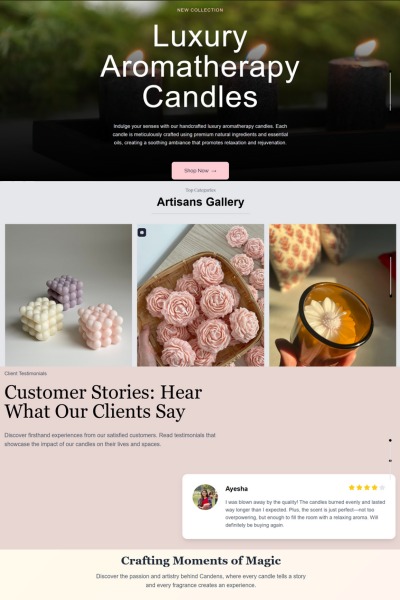
Task: Click Ayesha's round profile avatar
Action: (205, 497)
